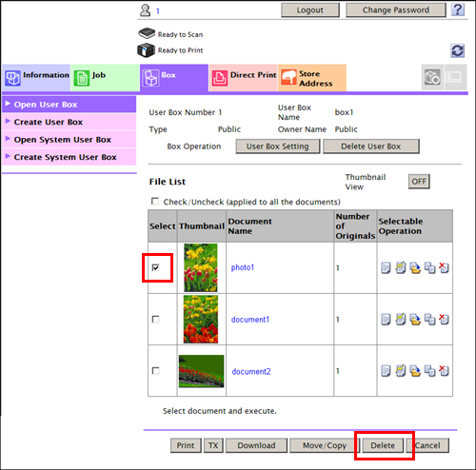
Task: Check the document2 select checkbox
Action: (155, 371)
